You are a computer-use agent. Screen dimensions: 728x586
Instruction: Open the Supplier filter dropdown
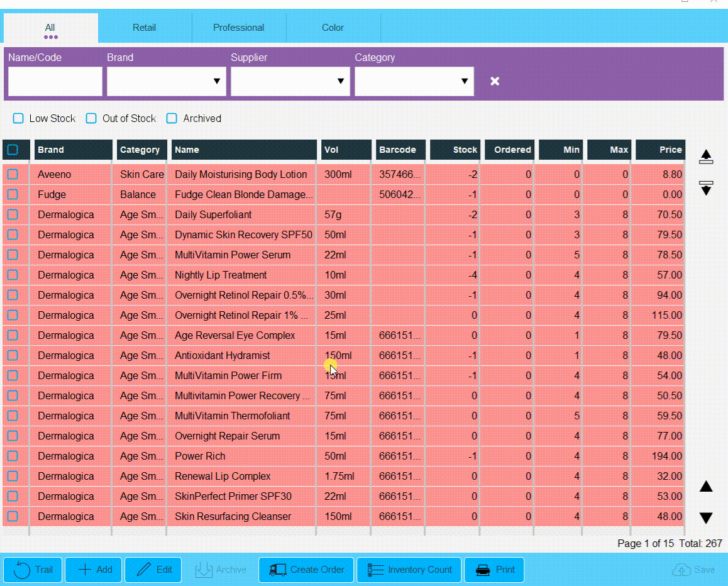point(290,81)
